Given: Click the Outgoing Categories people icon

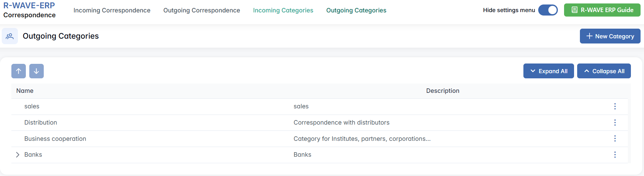Looking at the screenshot, I should coord(10,36).
